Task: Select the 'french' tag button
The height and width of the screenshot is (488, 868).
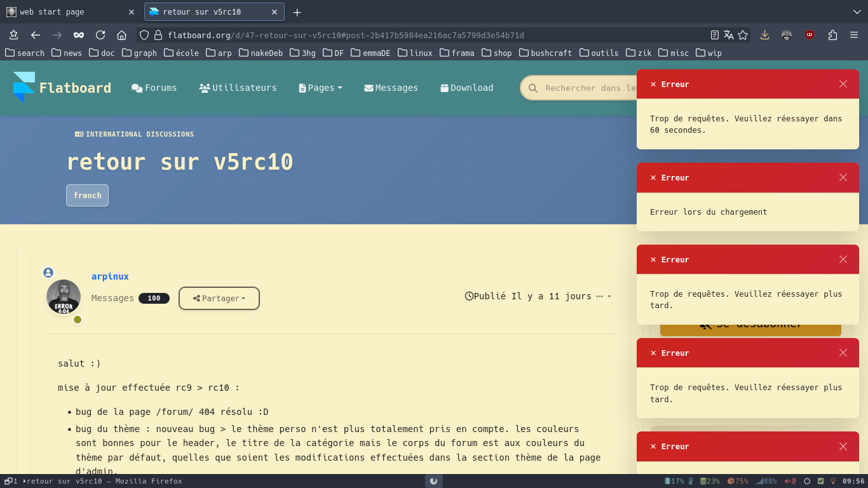Action: click(x=87, y=195)
